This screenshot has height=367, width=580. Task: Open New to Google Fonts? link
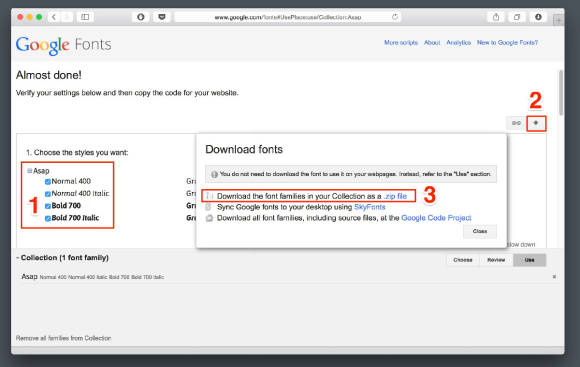pos(507,43)
